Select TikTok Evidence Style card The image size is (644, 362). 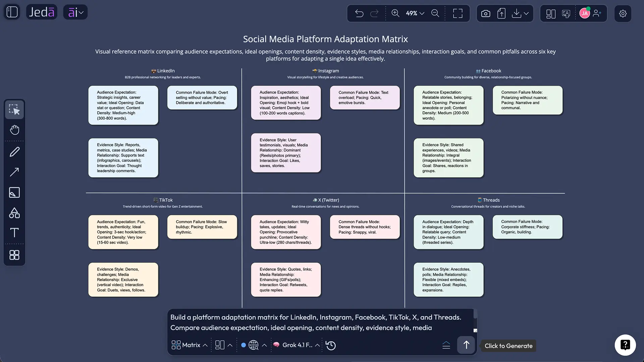pyautogui.click(x=123, y=280)
